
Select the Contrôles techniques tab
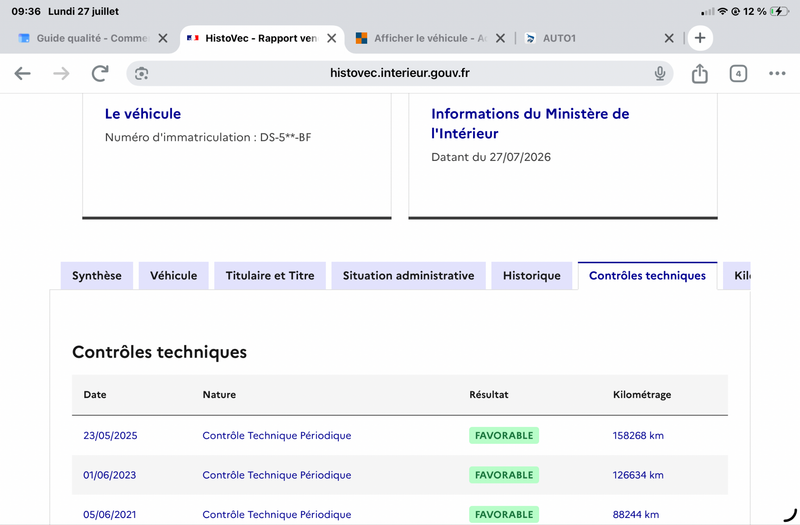point(647,276)
